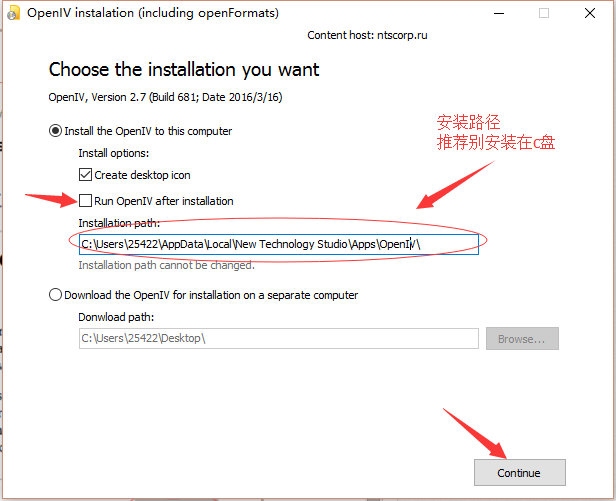Screen dimensions: 616x501
Task: Click the Browse... button
Action: coord(522,339)
